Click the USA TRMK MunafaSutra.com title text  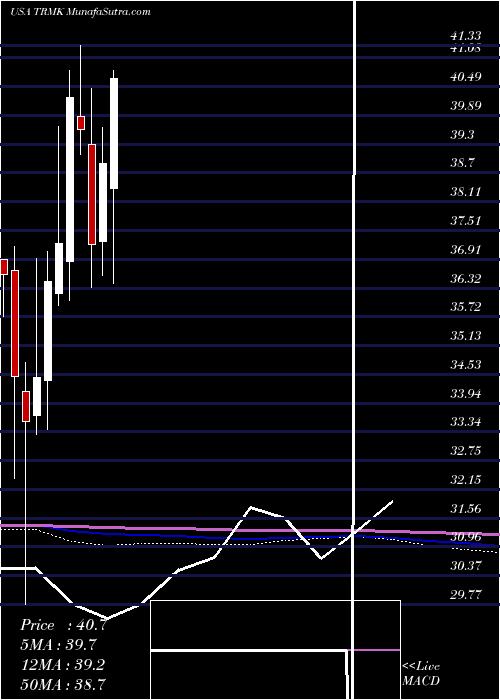tap(80, 12)
